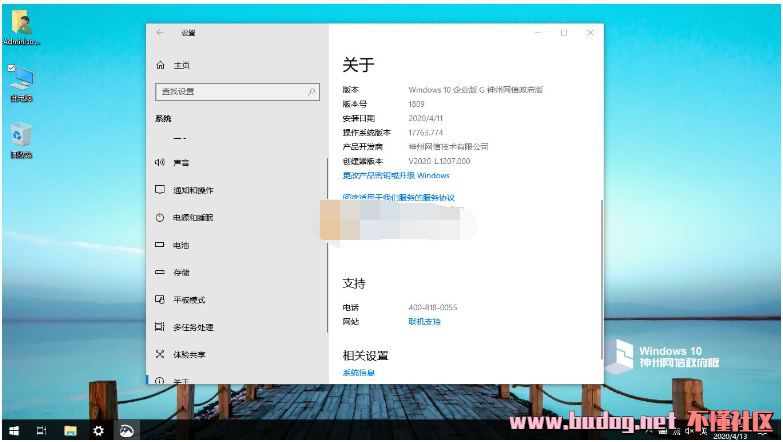The width and height of the screenshot is (783, 442).
Task: Select the 关于 info icon in sidebar
Action: 160,381
